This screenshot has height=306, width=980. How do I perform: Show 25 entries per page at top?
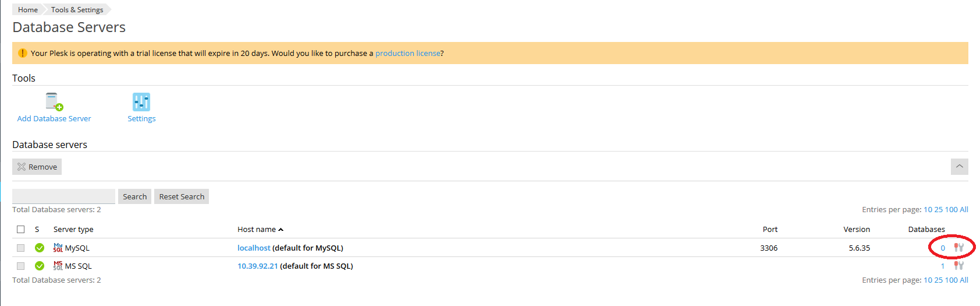point(938,209)
